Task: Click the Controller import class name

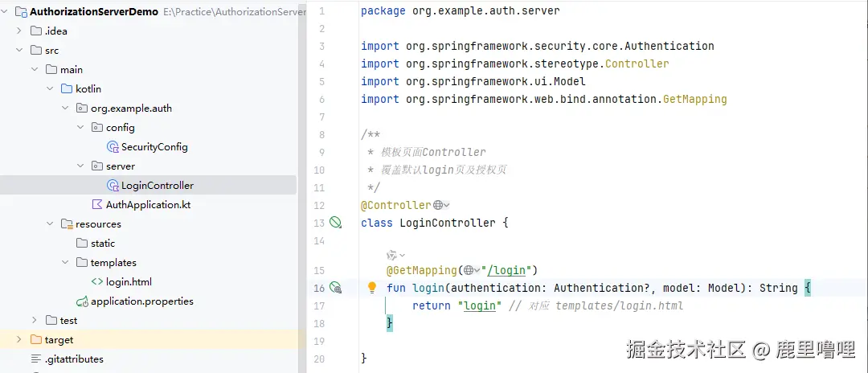Action: [637, 64]
